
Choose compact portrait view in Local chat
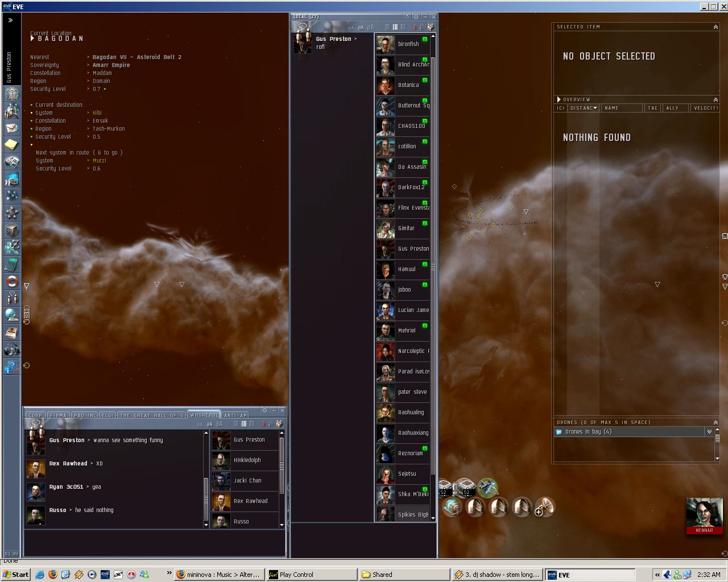point(395,27)
